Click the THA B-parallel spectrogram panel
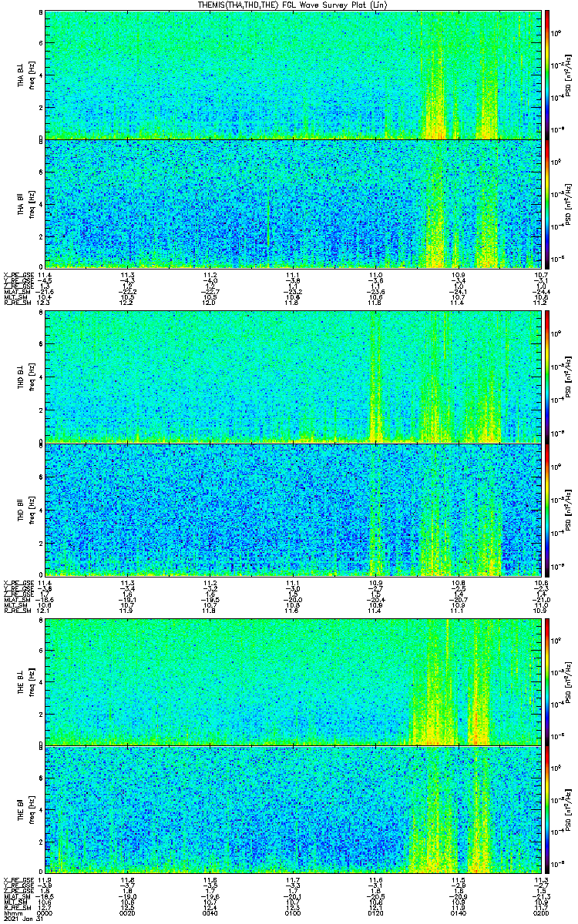 click(x=294, y=203)
